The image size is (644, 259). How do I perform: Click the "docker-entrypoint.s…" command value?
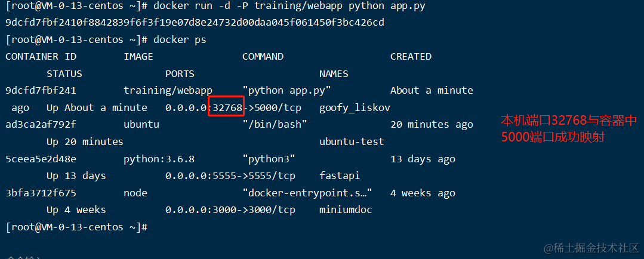(307, 193)
